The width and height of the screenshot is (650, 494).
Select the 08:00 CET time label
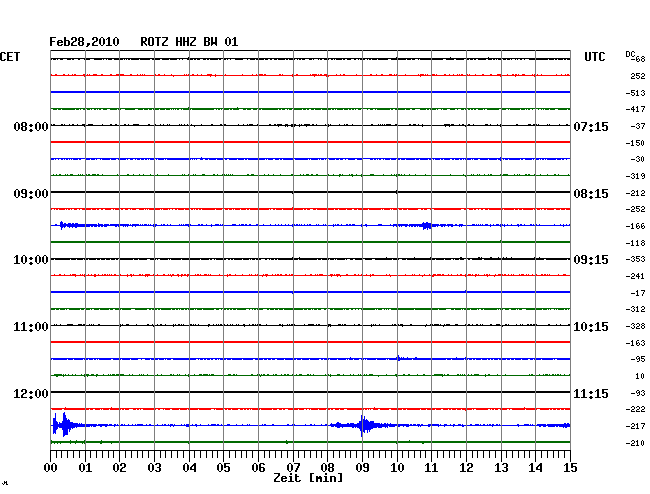tap(31, 126)
